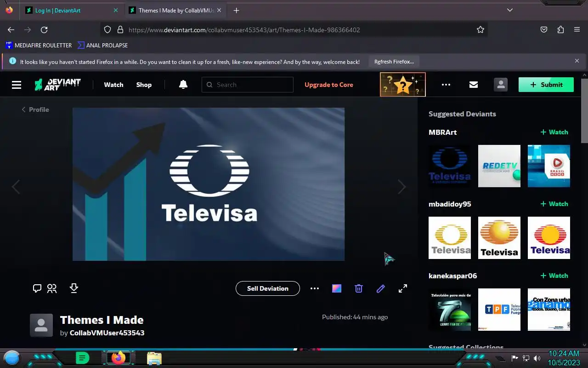Open the Watch menu item

coord(113,85)
